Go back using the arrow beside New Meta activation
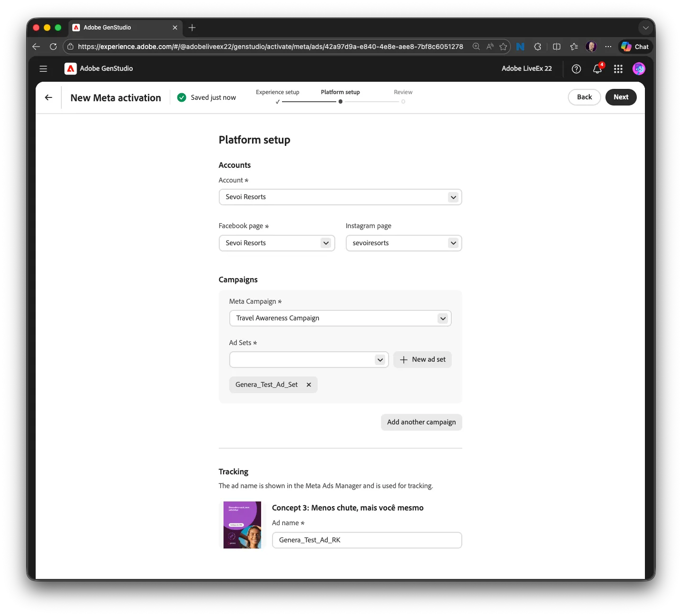 click(49, 97)
